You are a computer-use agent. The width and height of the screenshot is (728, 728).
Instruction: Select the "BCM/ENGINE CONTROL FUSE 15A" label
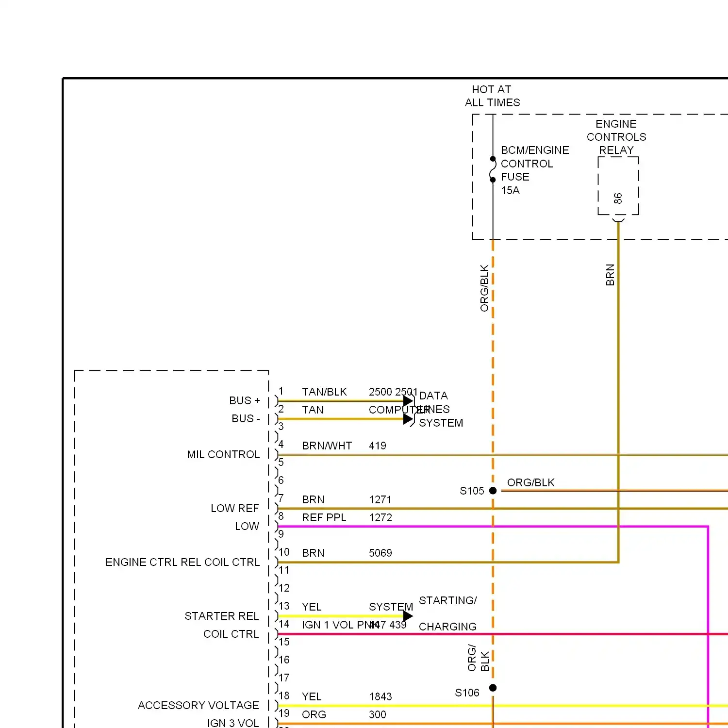[534, 170]
